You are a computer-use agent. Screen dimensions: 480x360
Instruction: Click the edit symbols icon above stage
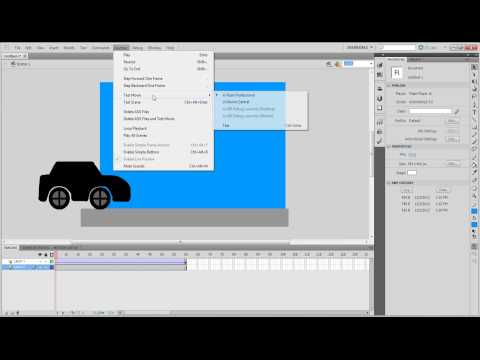pyautogui.click(x=338, y=64)
